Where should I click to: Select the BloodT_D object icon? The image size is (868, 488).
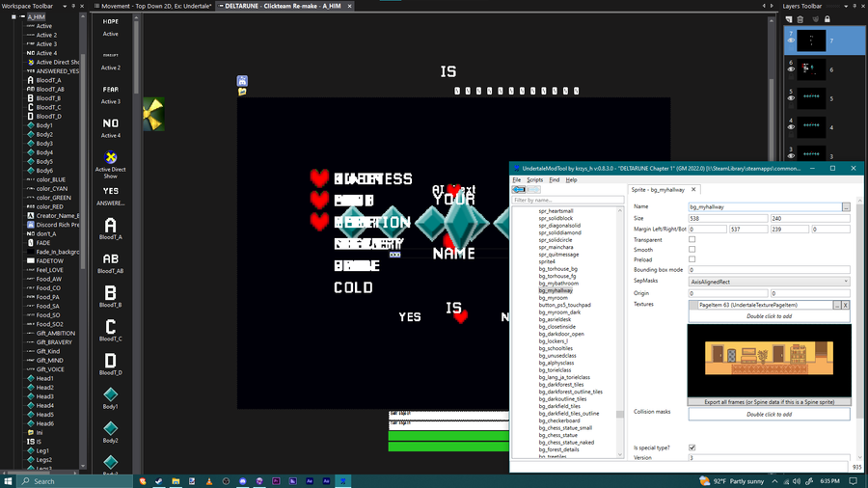[110, 361]
